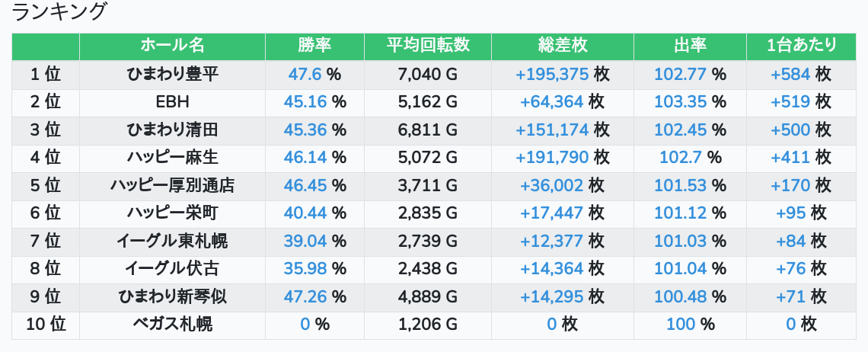This screenshot has height=352, width=868.
Task: Select the 1台あたり column header
Action: (801, 46)
